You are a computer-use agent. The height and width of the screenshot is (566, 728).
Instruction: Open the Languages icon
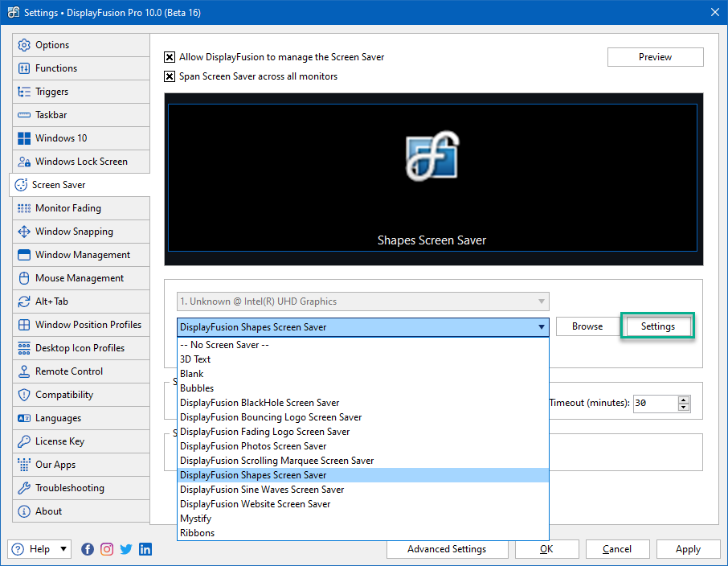(23, 418)
